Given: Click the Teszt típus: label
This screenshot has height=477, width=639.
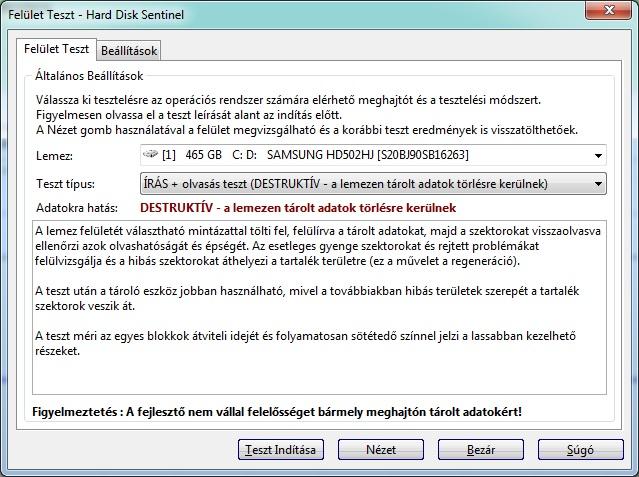Looking at the screenshot, I should [x=65, y=184].
